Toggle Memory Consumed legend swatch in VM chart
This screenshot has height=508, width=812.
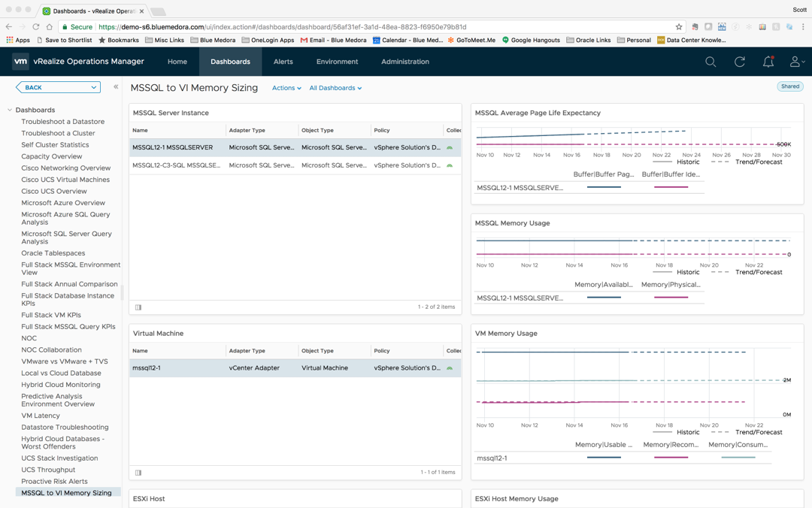pos(738,458)
